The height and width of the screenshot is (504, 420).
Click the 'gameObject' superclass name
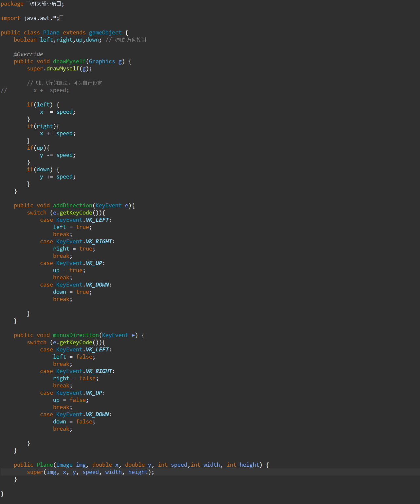(x=105, y=33)
